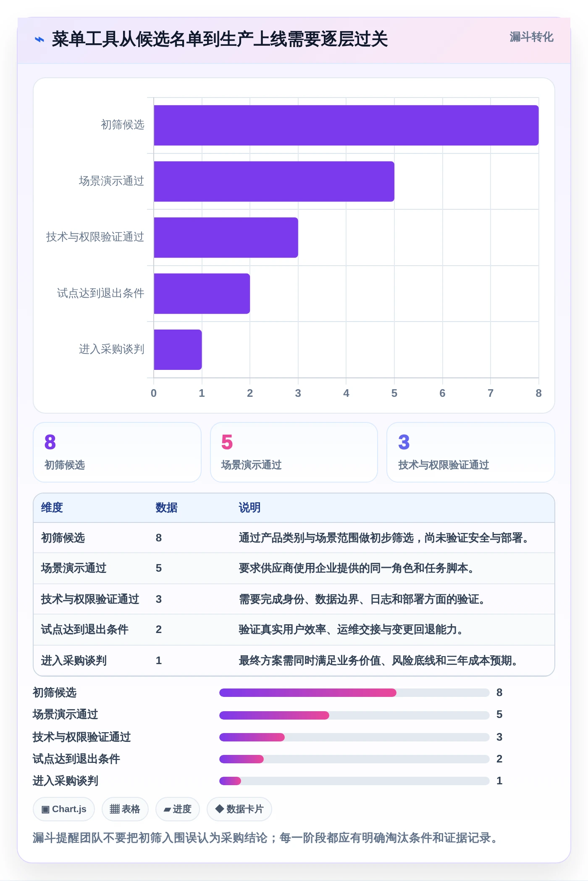Open the stat card showing 5 场景演示通过
This screenshot has height=881, width=588.
point(294,452)
